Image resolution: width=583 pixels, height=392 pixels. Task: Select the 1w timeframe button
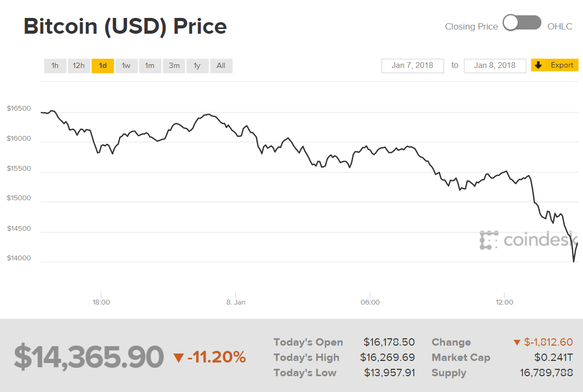pyautogui.click(x=126, y=65)
